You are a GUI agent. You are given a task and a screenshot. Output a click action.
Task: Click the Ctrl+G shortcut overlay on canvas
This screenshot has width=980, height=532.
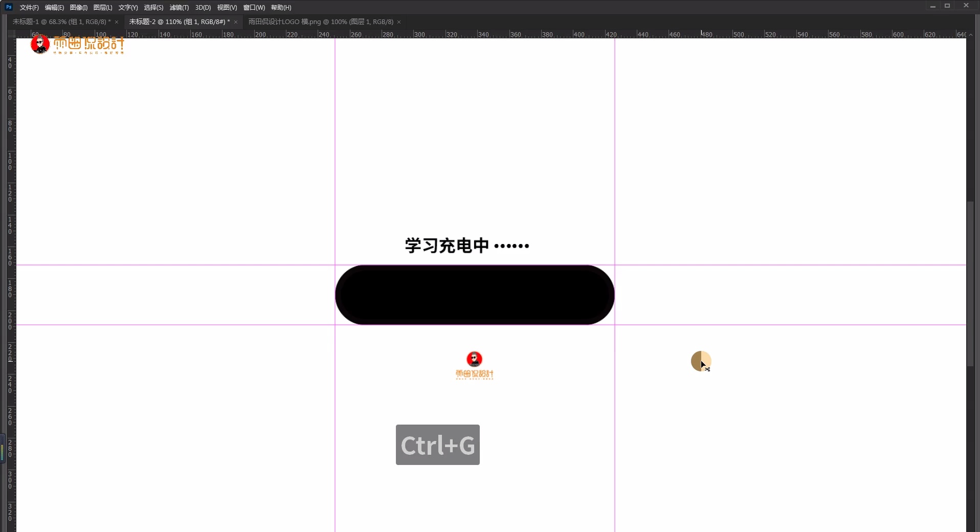click(437, 445)
